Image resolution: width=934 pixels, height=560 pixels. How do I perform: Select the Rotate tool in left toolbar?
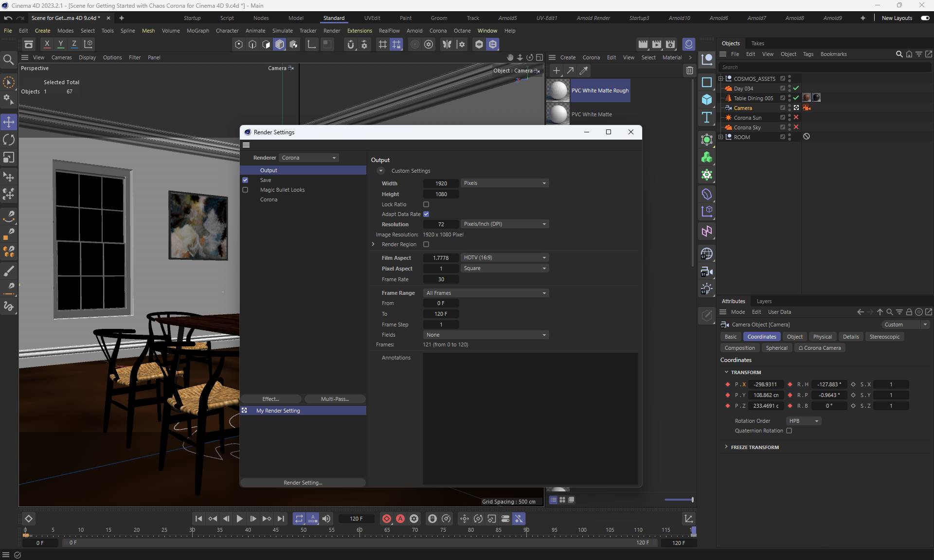pos(9,140)
